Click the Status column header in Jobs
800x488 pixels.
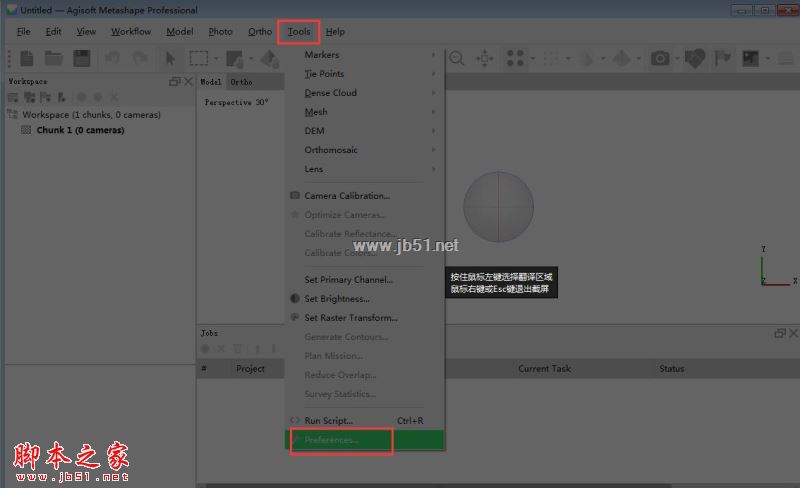pos(671,369)
